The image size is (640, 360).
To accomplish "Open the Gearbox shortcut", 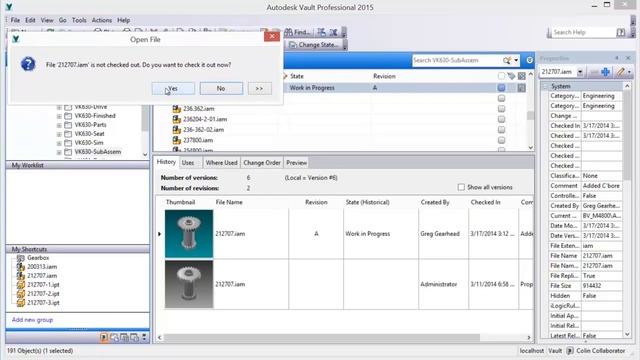I will pyautogui.click(x=38, y=258).
